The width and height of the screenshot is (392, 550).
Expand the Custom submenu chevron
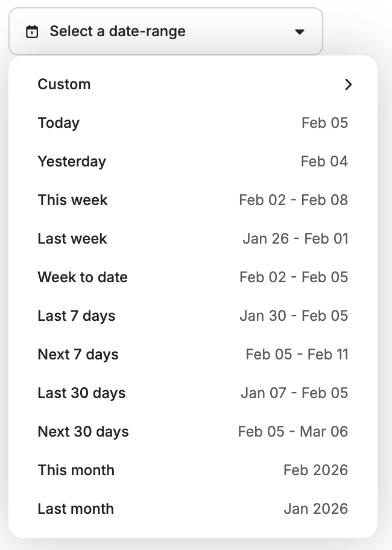[x=348, y=84]
